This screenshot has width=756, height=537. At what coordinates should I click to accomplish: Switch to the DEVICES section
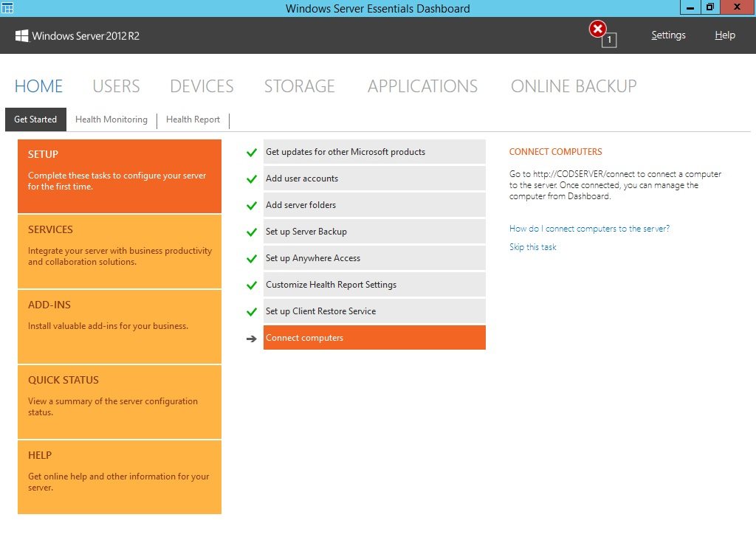[x=202, y=86]
